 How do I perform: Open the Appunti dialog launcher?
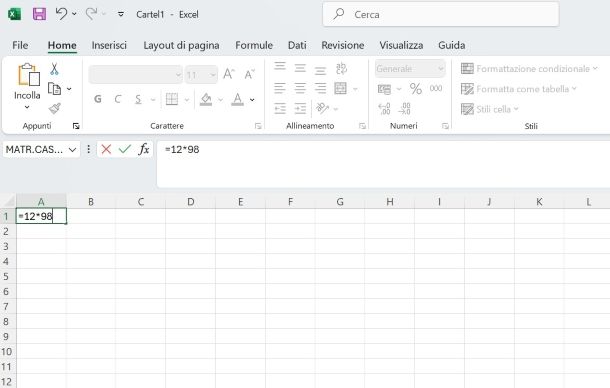[x=76, y=126]
